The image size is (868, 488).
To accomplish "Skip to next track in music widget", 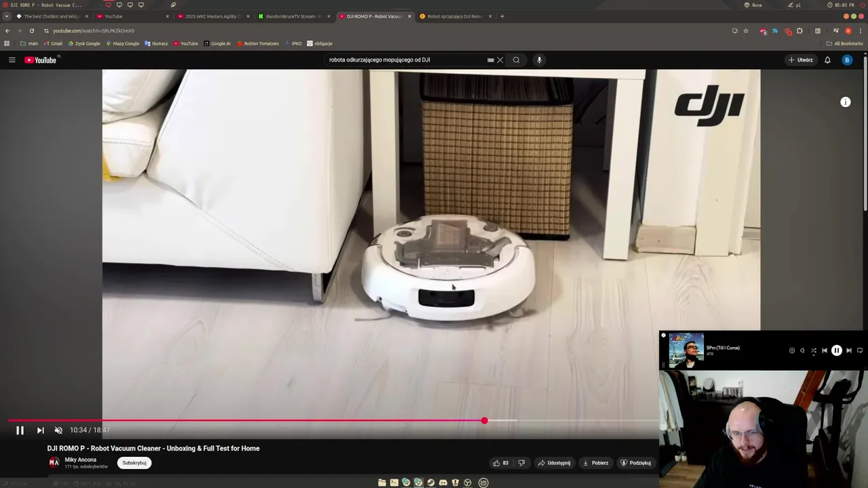I will tap(848, 350).
